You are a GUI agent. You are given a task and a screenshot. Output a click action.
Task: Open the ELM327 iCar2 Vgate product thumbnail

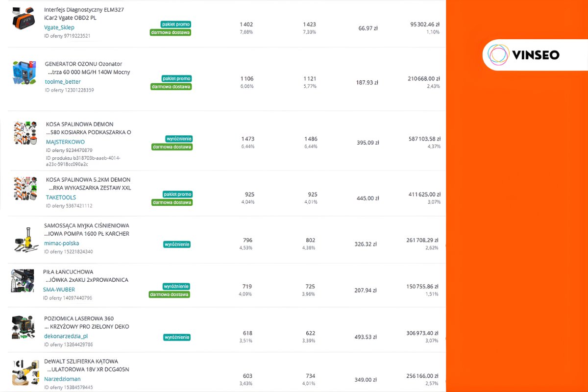pyautogui.click(x=24, y=18)
